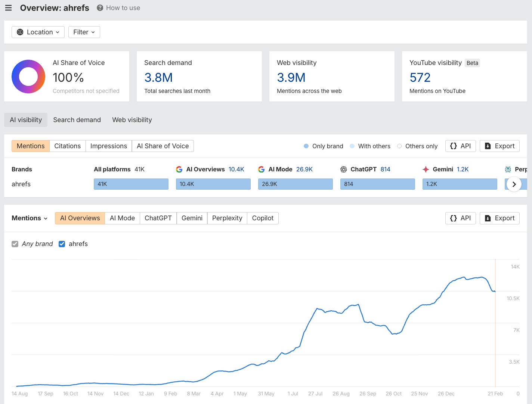Open the hamburger navigation menu
This screenshot has width=532, height=404.
click(8, 7)
